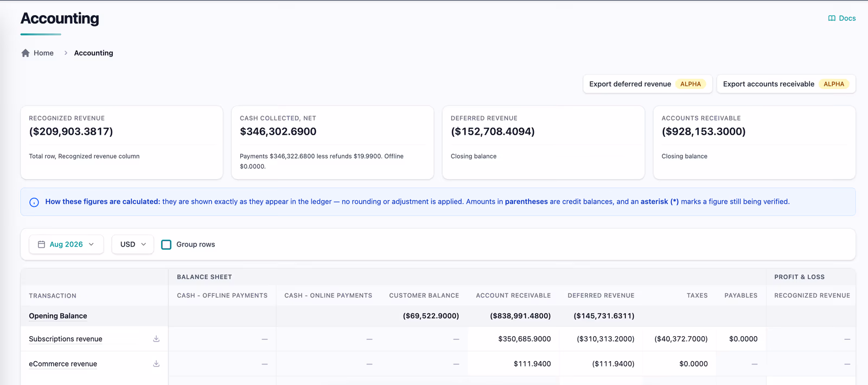868x385 pixels.
Task: Click the Deferred Revenue column header
Action: click(601, 295)
